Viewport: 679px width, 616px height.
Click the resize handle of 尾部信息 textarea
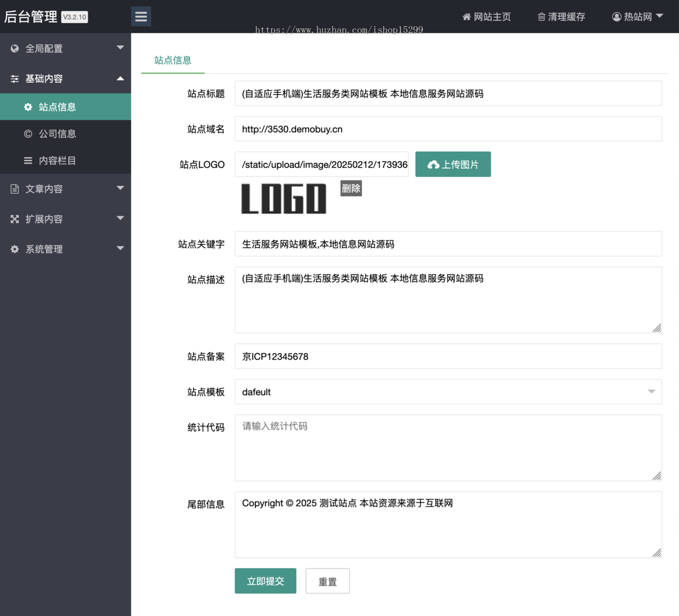[x=656, y=553]
